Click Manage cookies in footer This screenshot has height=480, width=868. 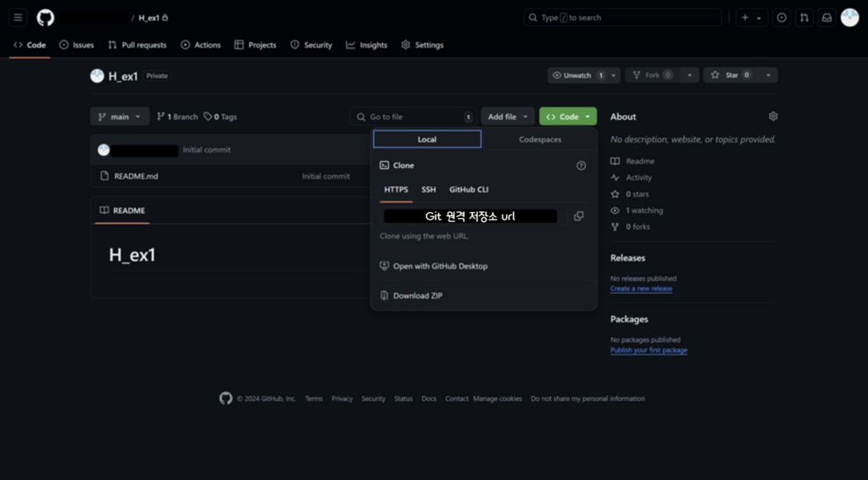pos(498,399)
